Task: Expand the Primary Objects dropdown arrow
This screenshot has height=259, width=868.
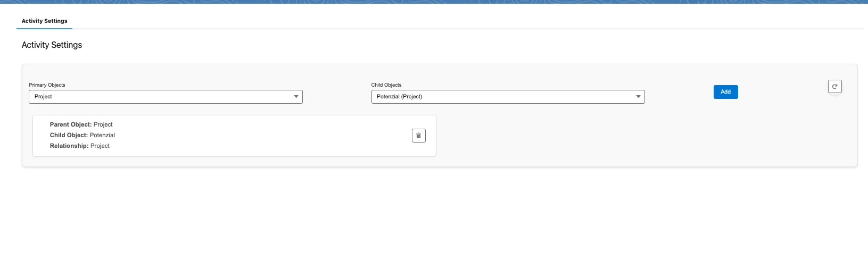Action: click(296, 97)
